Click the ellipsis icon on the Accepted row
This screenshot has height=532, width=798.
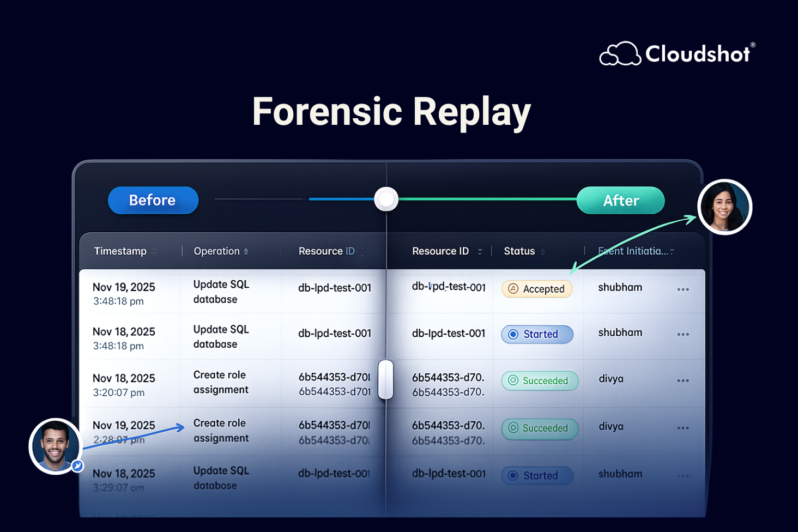coord(683,289)
